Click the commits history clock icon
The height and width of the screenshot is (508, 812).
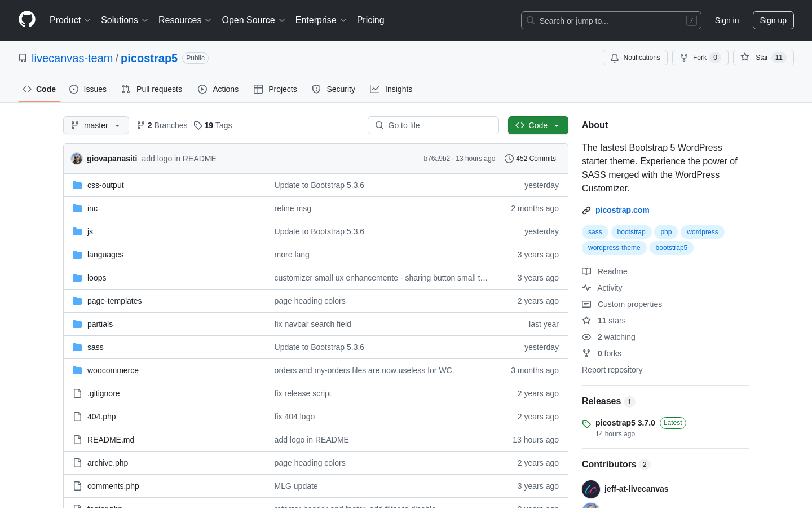(509, 159)
